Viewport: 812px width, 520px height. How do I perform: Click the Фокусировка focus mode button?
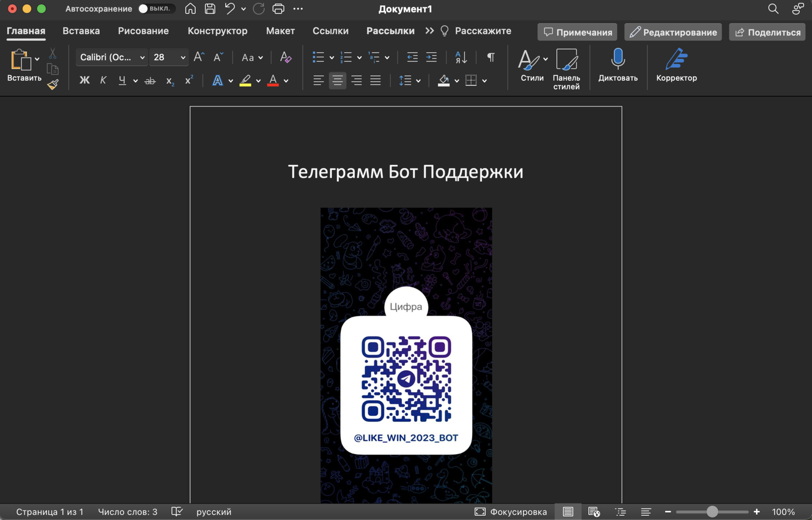[511, 511]
